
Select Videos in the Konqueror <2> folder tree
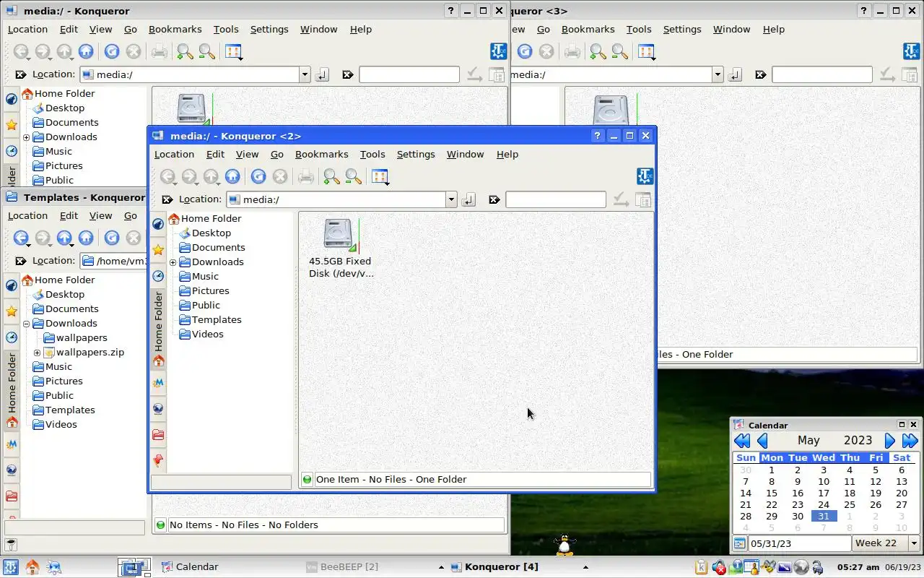207,335
